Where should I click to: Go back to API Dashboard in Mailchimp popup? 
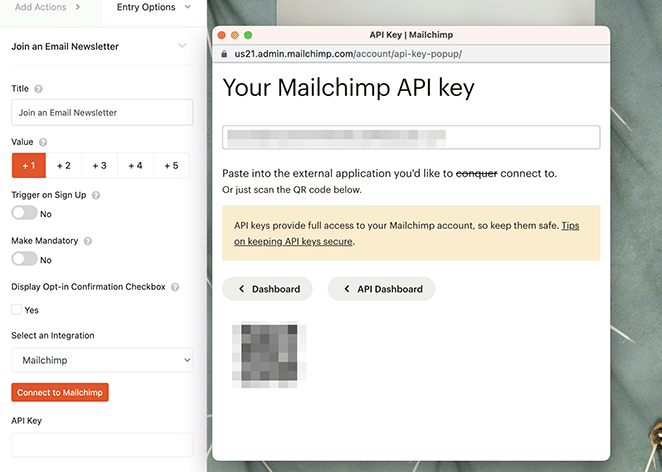(x=381, y=289)
